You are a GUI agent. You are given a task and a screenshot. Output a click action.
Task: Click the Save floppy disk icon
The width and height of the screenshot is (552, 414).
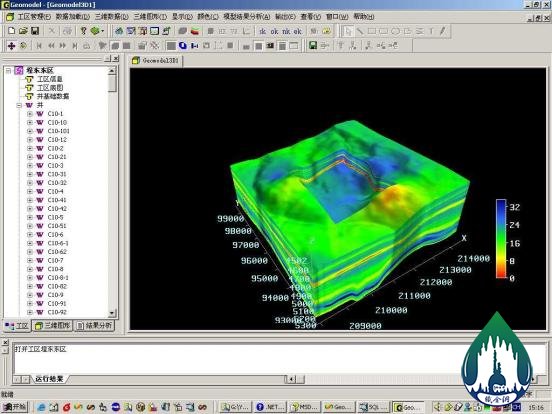[x=35, y=31]
